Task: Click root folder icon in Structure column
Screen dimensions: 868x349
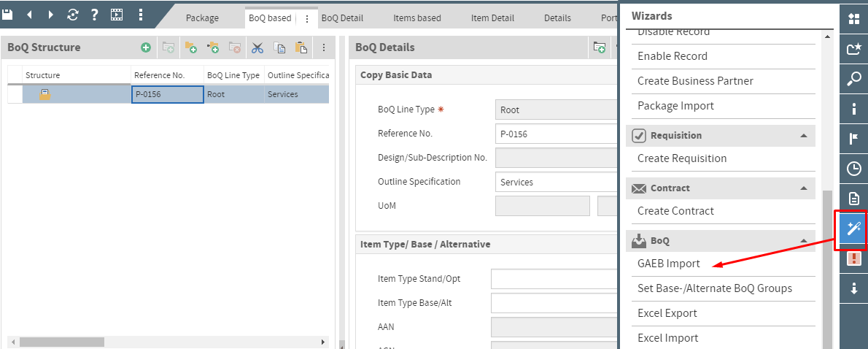Action: point(44,94)
